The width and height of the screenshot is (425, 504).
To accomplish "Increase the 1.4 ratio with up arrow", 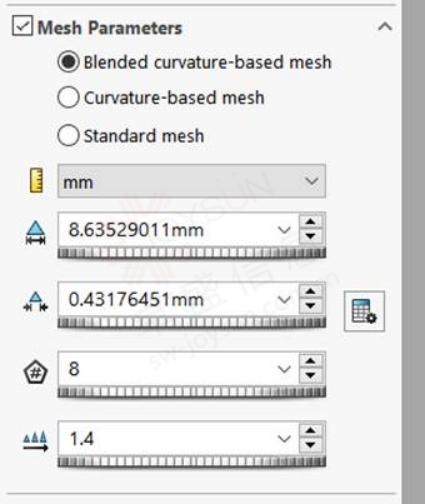I will 311,431.
